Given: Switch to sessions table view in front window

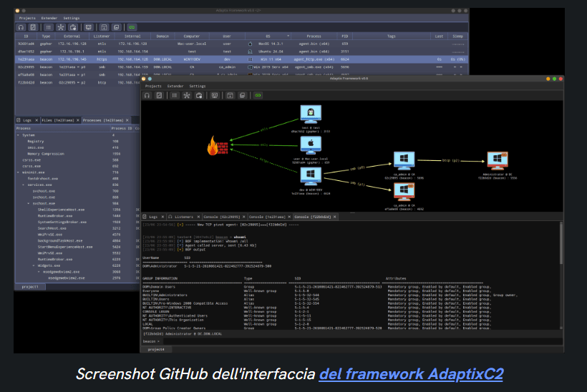Looking at the screenshot, I should tap(175, 95).
